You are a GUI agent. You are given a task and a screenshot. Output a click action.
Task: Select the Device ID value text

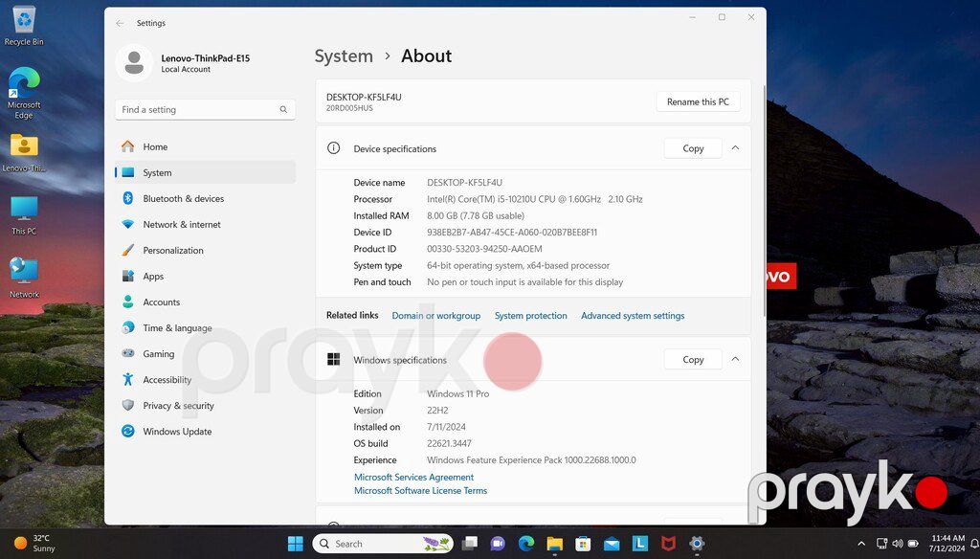tap(512, 232)
